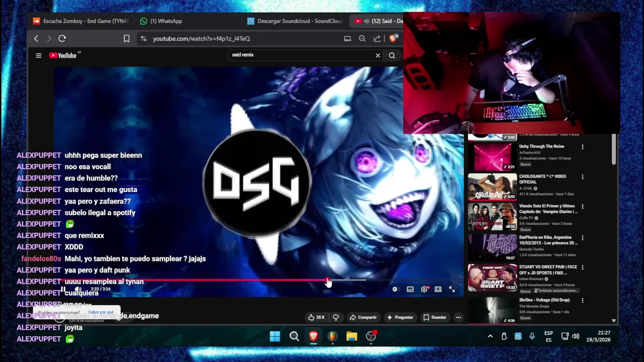
Task: Clear the 'said remix' search text
Action: coord(378,55)
